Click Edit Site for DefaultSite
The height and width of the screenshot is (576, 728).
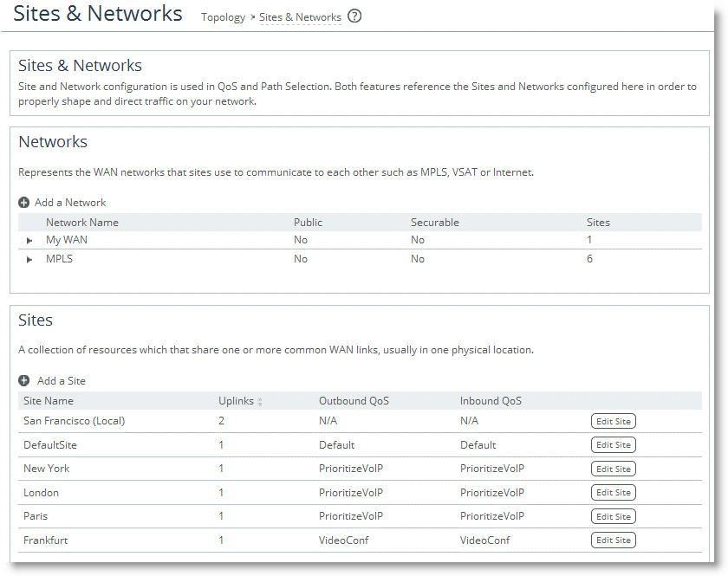613,445
